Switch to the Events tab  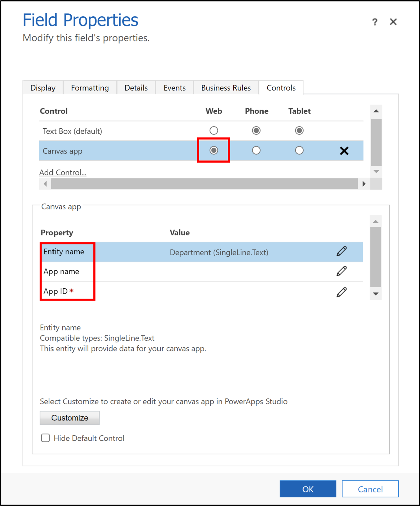click(x=174, y=88)
